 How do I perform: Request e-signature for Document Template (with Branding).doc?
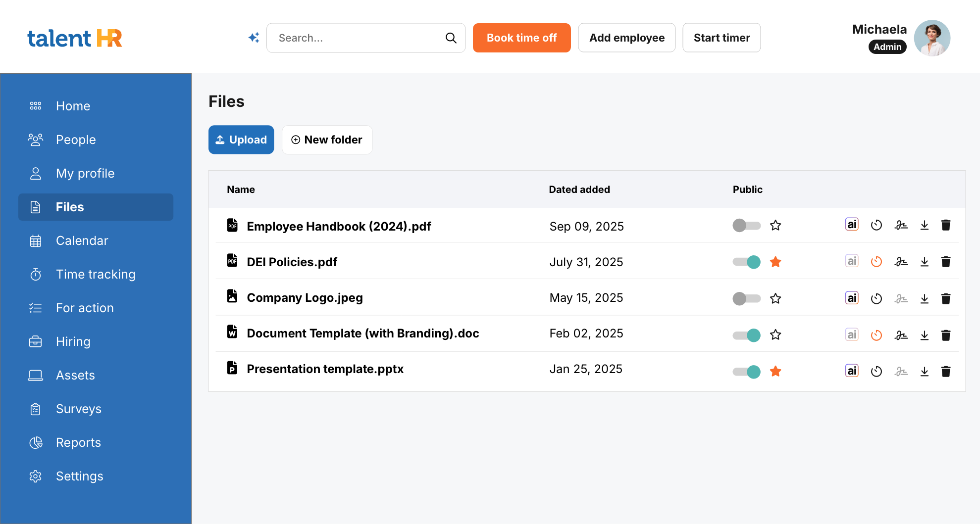click(901, 335)
